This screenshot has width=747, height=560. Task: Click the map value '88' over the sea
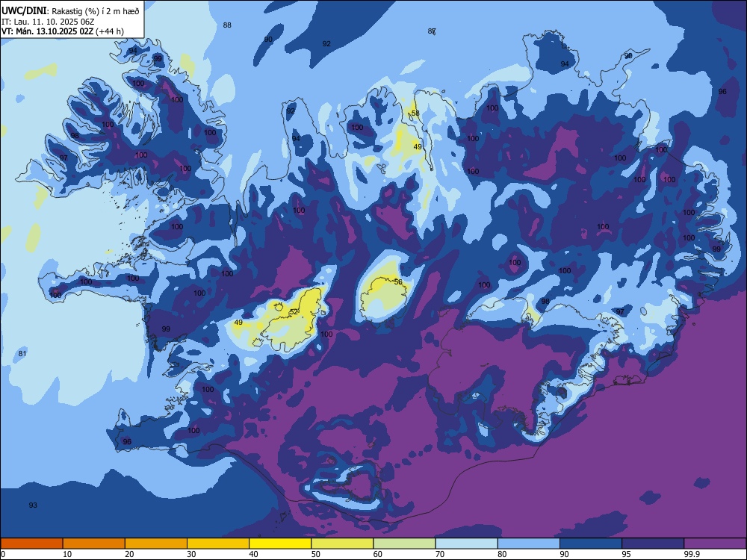[x=227, y=25]
